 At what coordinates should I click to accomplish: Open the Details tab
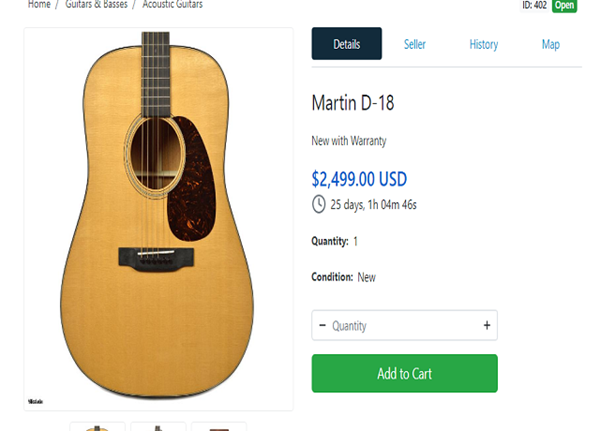[346, 44]
